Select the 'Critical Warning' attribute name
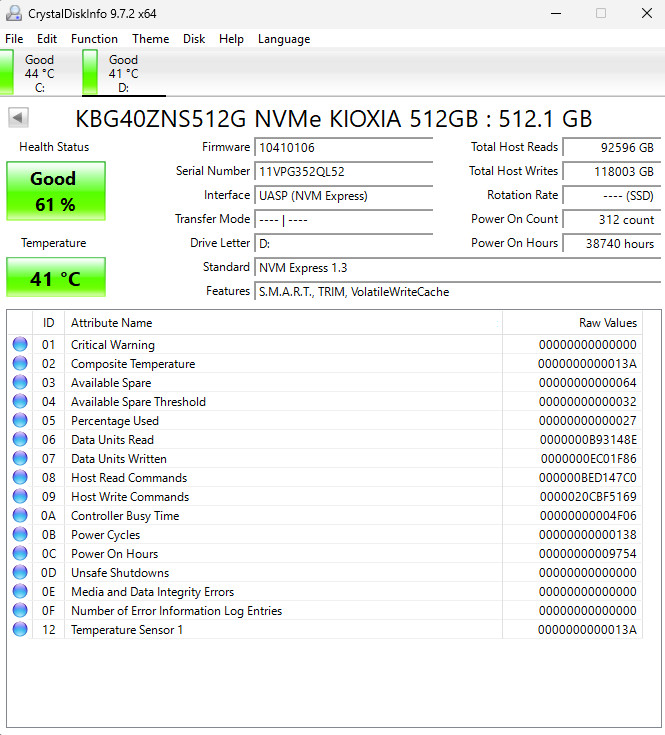The width and height of the screenshot is (665, 735). (112, 345)
